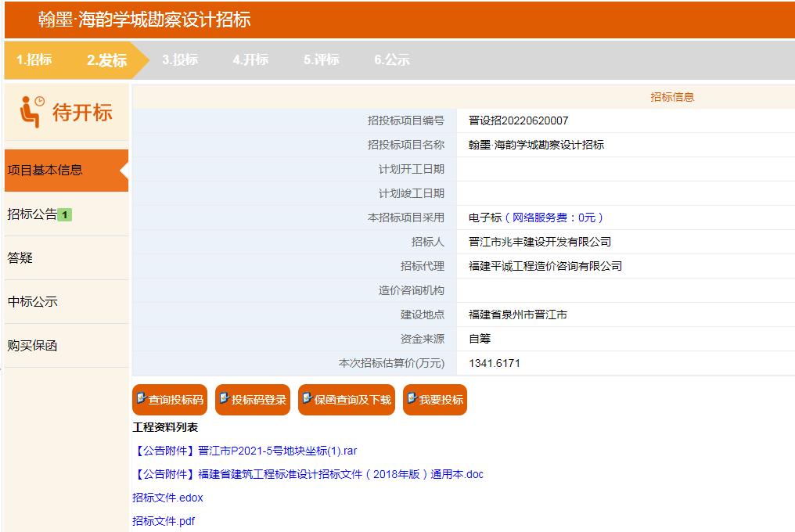Click the clipboard icon on 查询投标码 button
Screen dimensions: 795x532
tap(142, 399)
